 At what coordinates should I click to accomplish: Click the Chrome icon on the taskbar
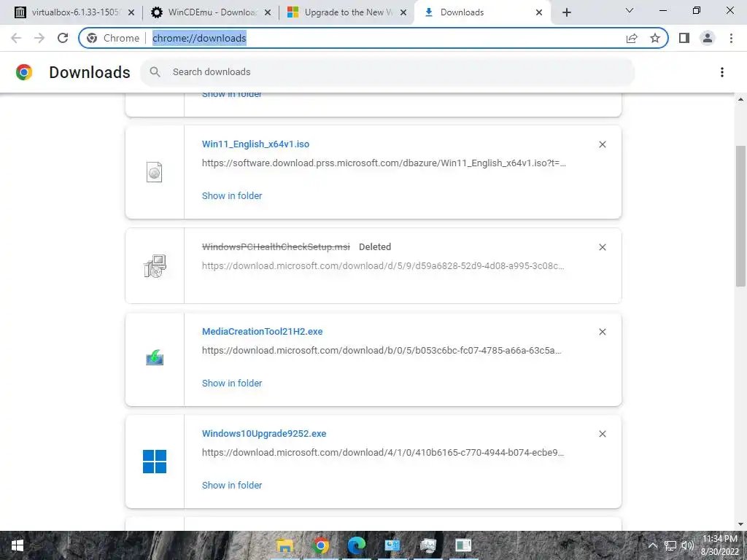321,545
